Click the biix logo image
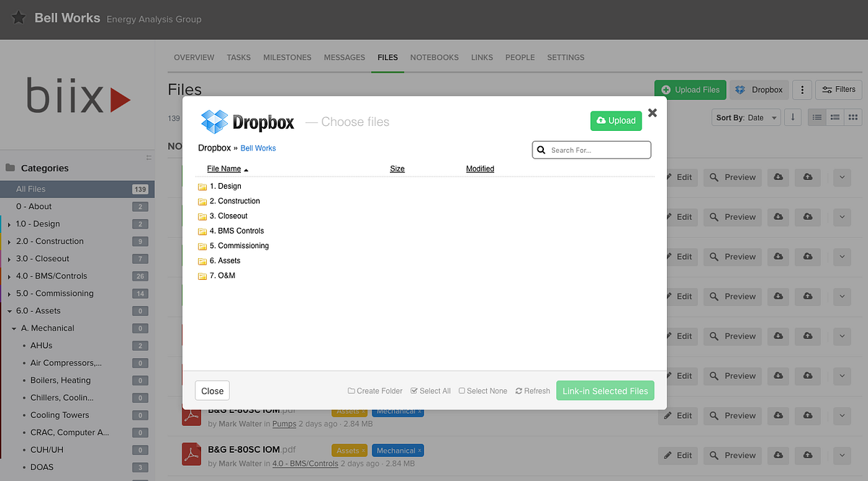This screenshot has width=868, height=481. pos(78,96)
